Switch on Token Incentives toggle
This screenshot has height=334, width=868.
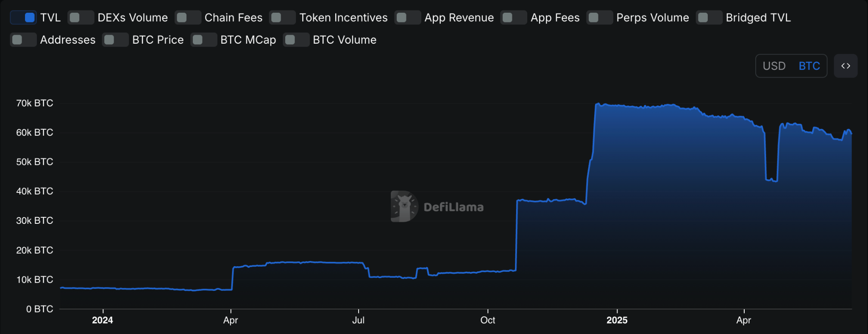point(282,17)
